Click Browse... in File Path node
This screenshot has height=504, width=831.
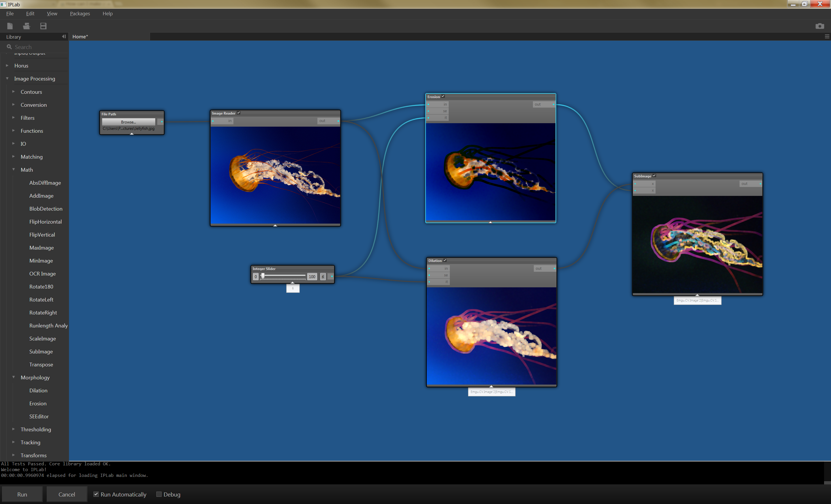coord(128,122)
